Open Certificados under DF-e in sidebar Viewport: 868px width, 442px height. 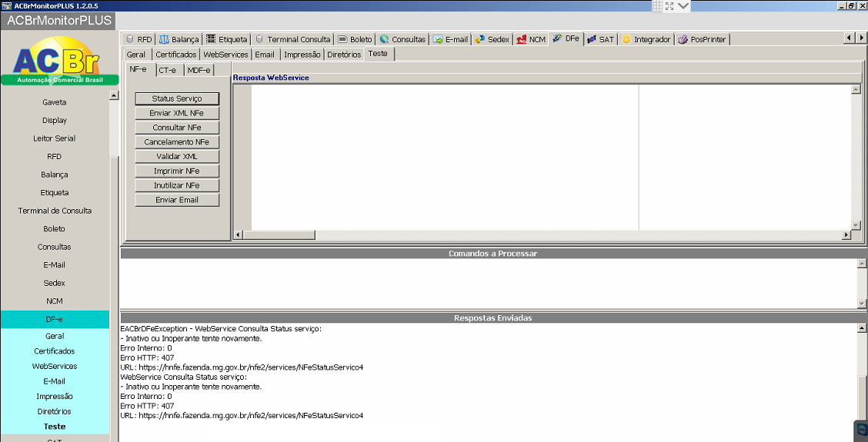tap(54, 351)
